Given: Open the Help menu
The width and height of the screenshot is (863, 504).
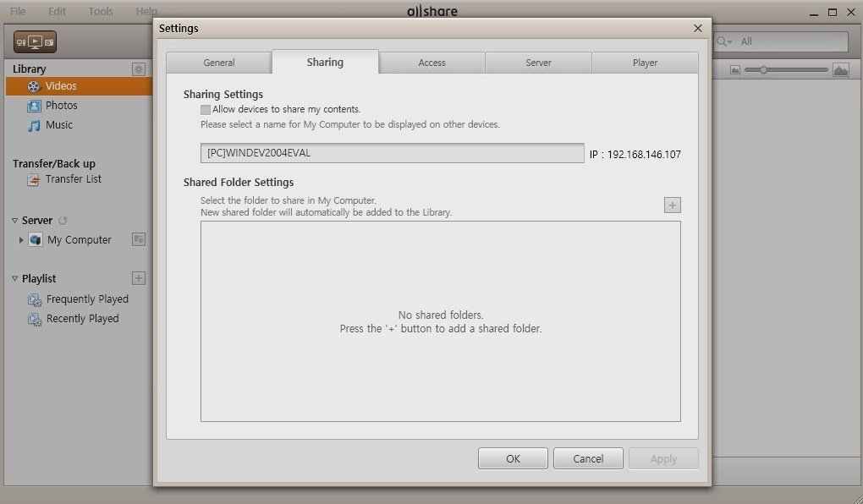Looking at the screenshot, I should [x=146, y=11].
